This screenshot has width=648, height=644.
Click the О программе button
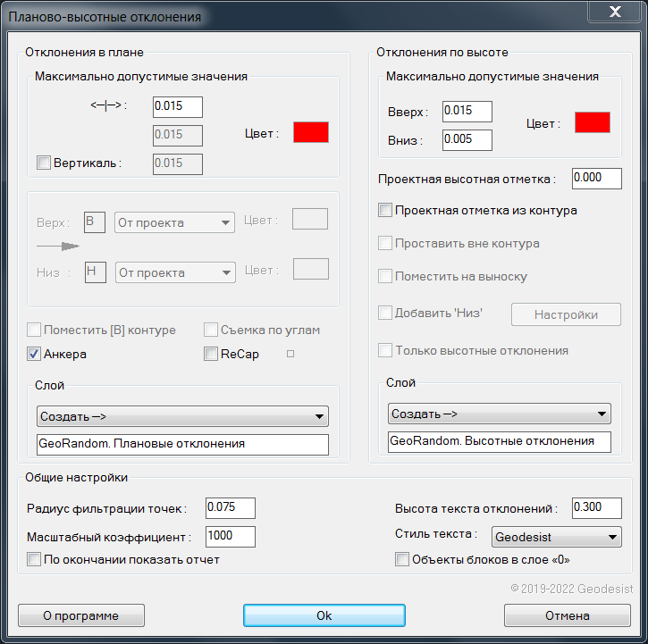80,615
